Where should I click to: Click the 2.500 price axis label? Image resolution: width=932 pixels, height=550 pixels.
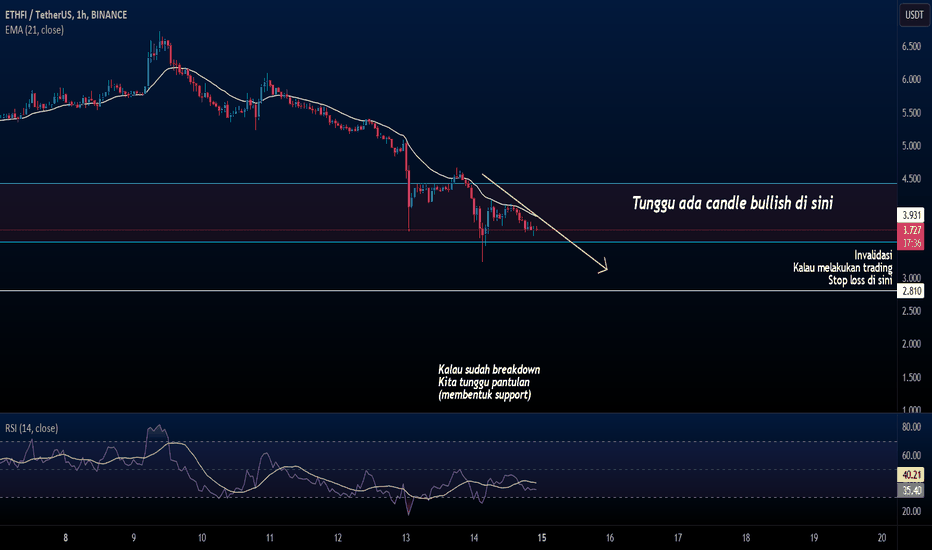[x=911, y=311]
